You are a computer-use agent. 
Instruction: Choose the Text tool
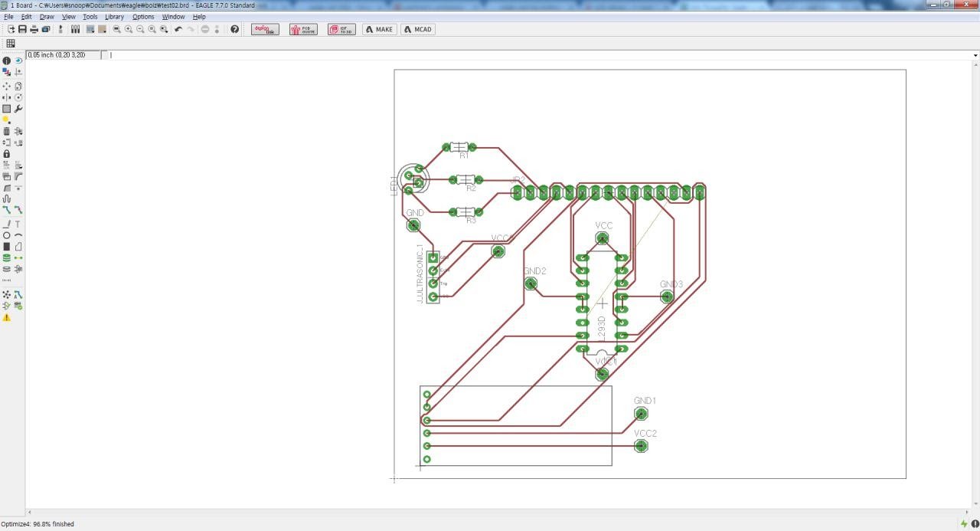point(18,225)
